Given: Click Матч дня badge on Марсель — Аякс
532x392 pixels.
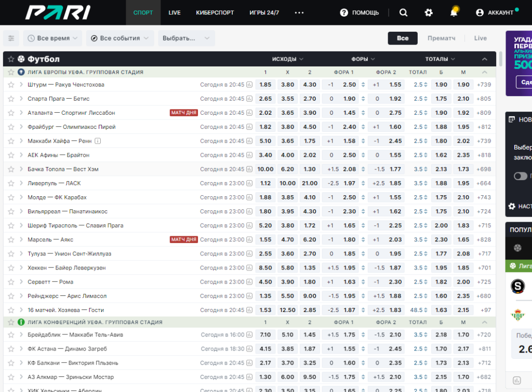Looking at the screenshot, I should [x=183, y=240].
